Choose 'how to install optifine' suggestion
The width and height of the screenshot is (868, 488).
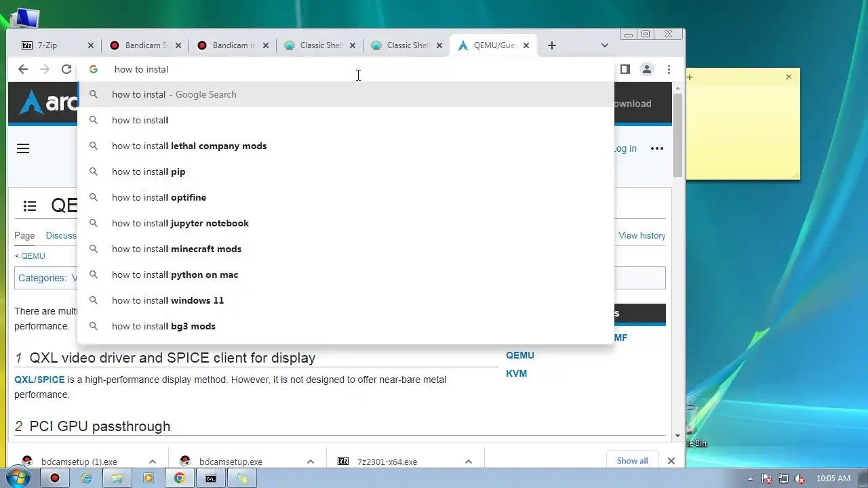pos(346,197)
